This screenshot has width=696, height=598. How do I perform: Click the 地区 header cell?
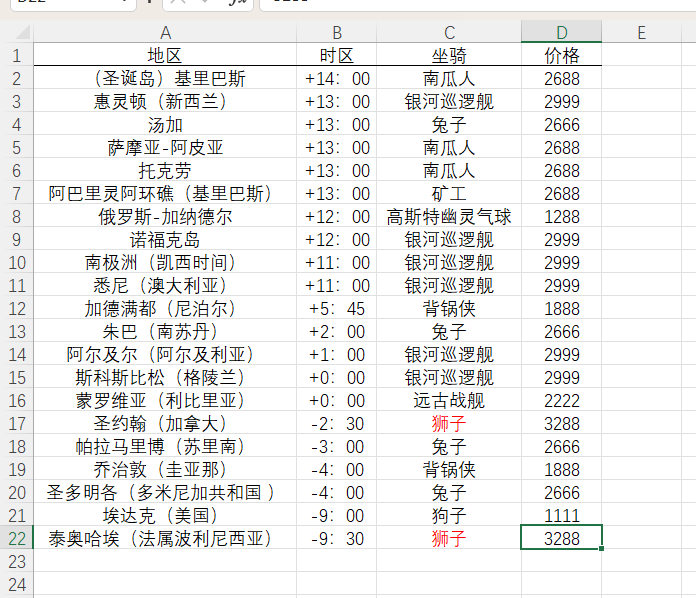[165, 55]
